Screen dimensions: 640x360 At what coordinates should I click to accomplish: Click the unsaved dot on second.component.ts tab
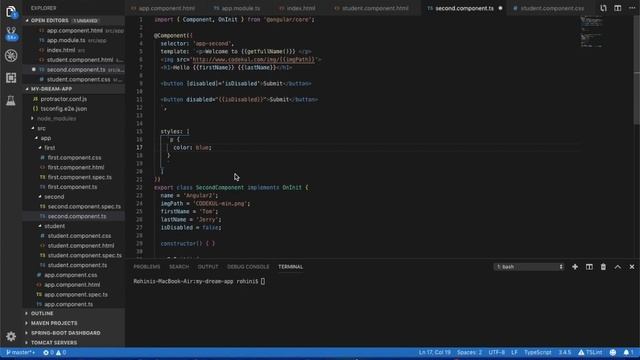point(500,8)
